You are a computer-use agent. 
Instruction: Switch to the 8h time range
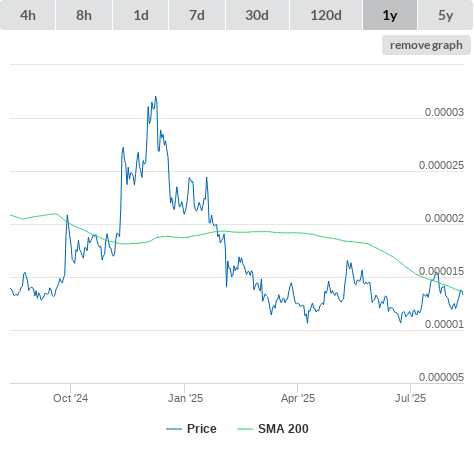tap(84, 15)
